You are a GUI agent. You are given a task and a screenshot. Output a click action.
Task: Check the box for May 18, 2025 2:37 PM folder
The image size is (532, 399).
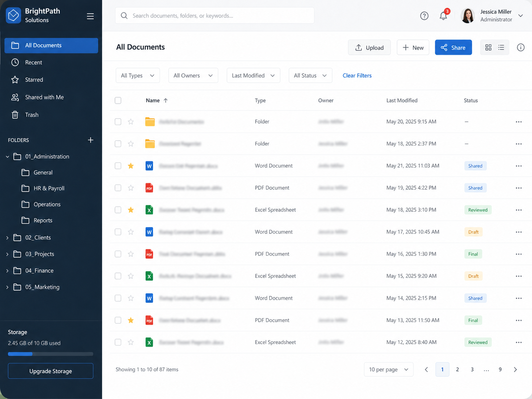(118, 144)
